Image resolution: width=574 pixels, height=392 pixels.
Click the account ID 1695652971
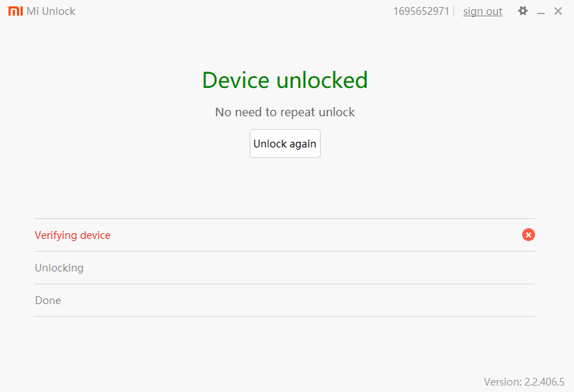pos(421,11)
